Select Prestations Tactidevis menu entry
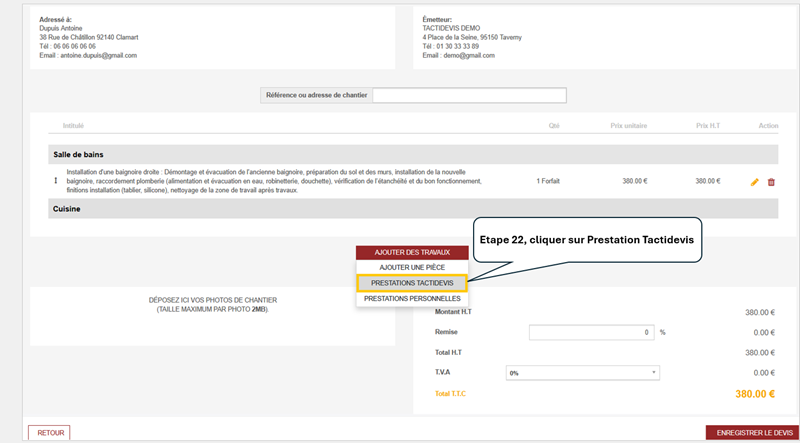The height and width of the screenshot is (443, 800). pos(412,283)
